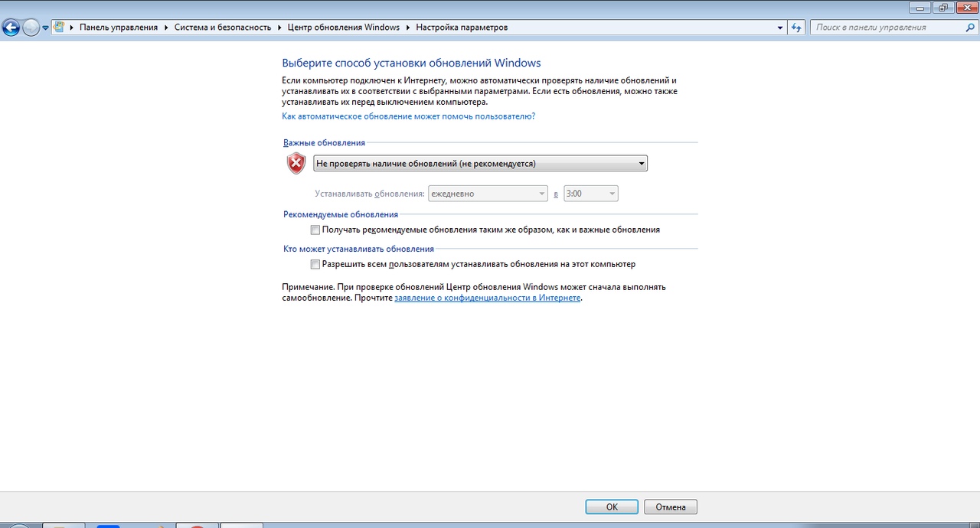The width and height of the screenshot is (980, 528).
Task: Go to Центр обновления Windows breadcrumb
Action: tap(344, 28)
